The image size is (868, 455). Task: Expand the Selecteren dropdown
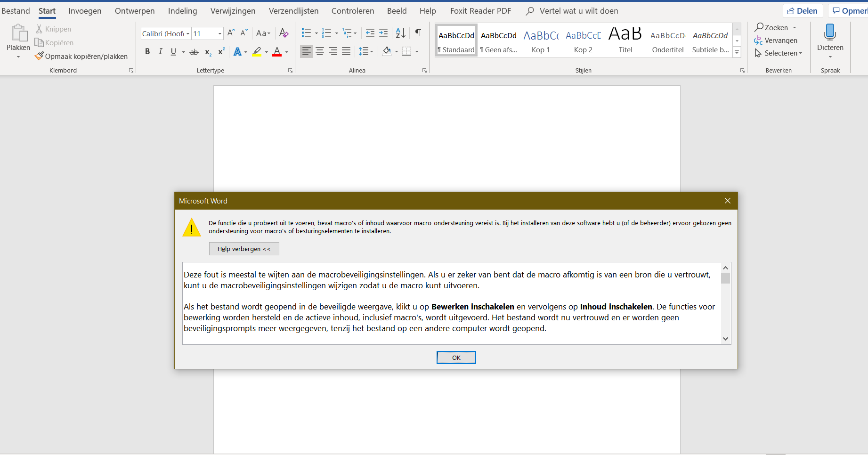(x=801, y=53)
